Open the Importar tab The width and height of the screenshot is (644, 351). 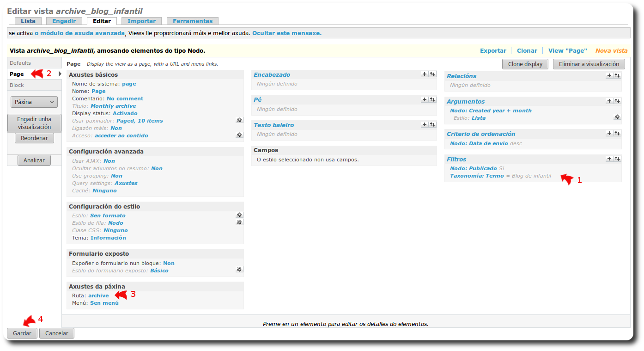pyautogui.click(x=141, y=21)
